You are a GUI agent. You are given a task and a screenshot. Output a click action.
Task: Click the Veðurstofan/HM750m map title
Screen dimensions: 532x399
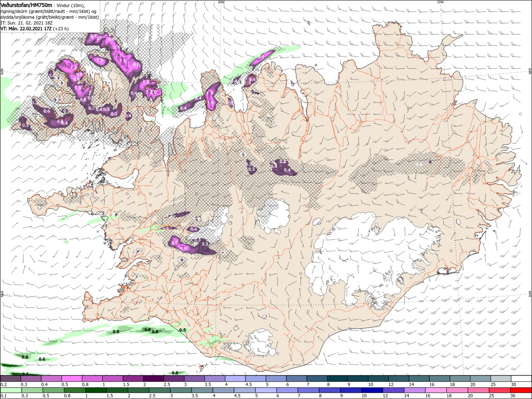click(x=26, y=5)
